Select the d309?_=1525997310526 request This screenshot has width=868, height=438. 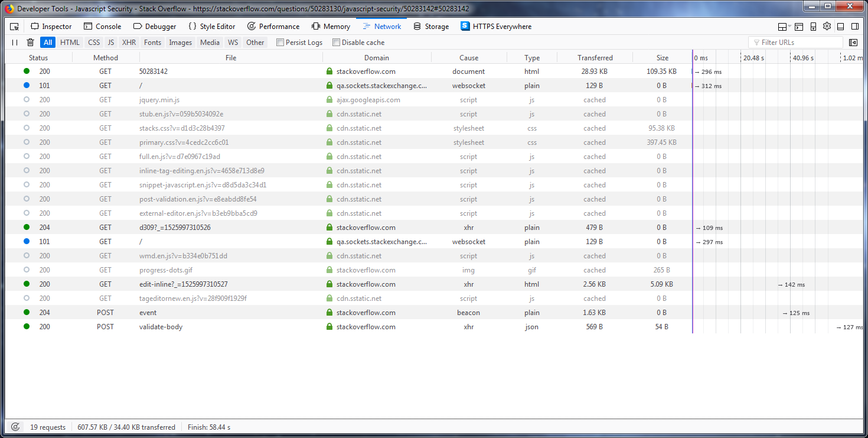tap(175, 228)
